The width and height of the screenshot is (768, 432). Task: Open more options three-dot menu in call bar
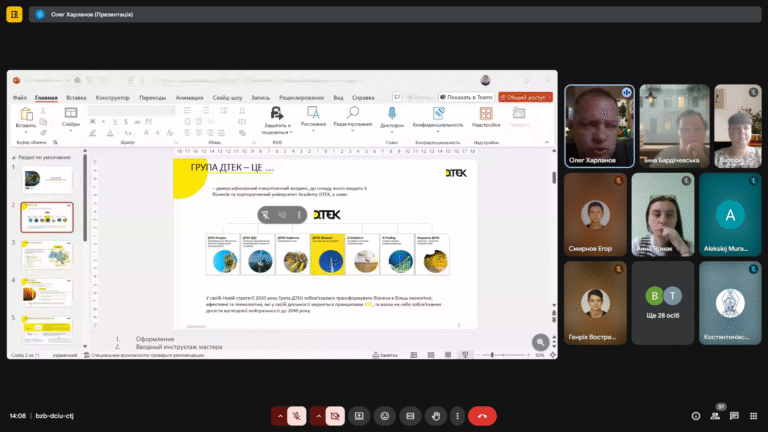tap(457, 416)
